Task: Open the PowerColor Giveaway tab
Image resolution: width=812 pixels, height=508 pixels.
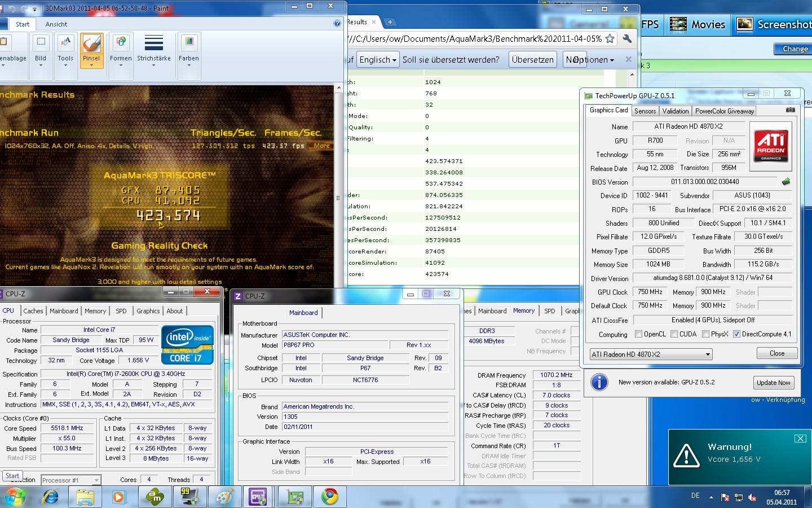Action: pos(724,111)
